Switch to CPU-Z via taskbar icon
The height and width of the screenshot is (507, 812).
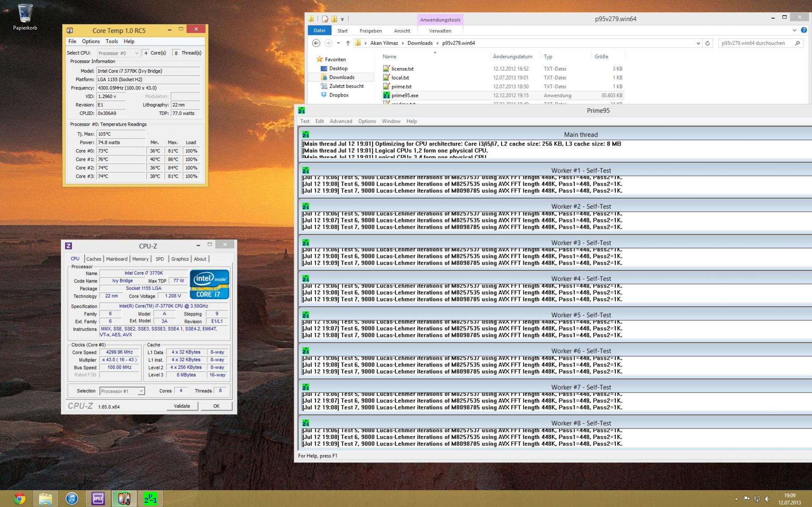click(98, 499)
